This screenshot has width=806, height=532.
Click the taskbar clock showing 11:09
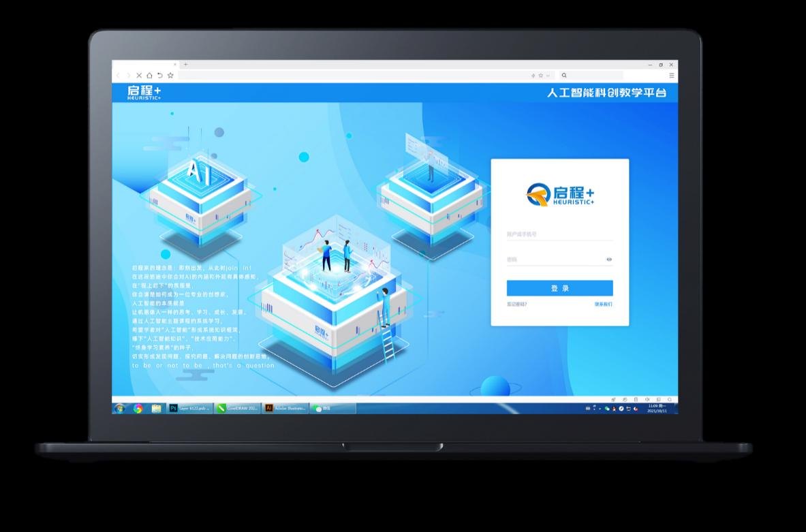pyautogui.click(x=657, y=409)
